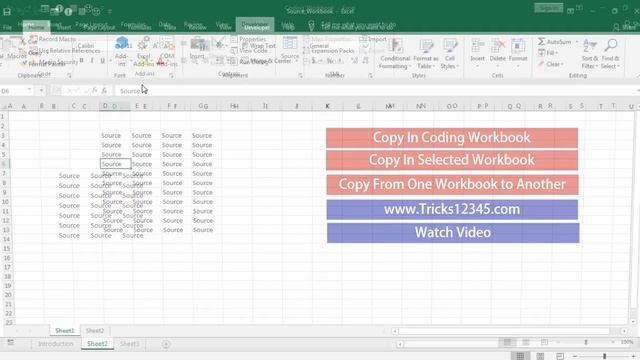Click the Watch Video button
The image size is (640, 360).
tap(453, 233)
